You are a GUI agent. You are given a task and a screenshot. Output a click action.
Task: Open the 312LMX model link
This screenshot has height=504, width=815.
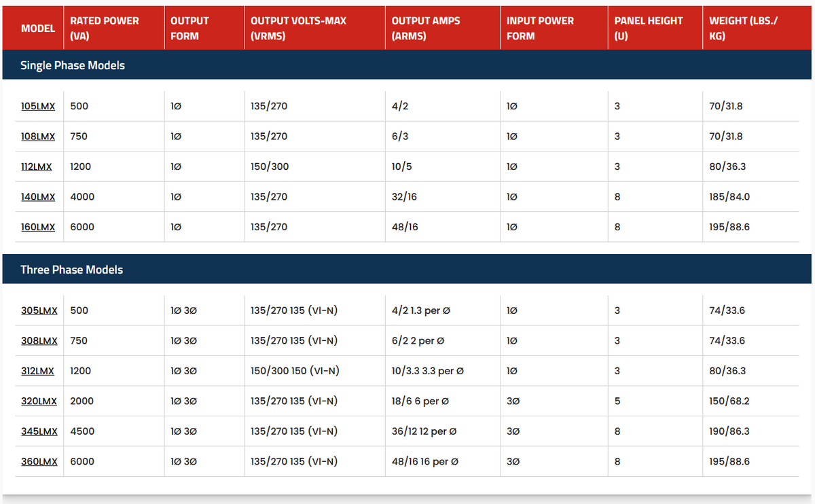pyautogui.click(x=37, y=371)
